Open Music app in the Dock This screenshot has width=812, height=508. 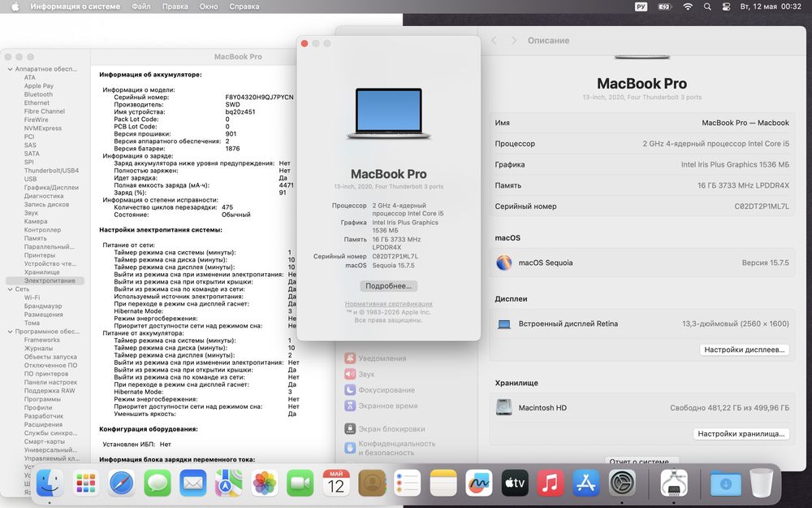coord(551,483)
